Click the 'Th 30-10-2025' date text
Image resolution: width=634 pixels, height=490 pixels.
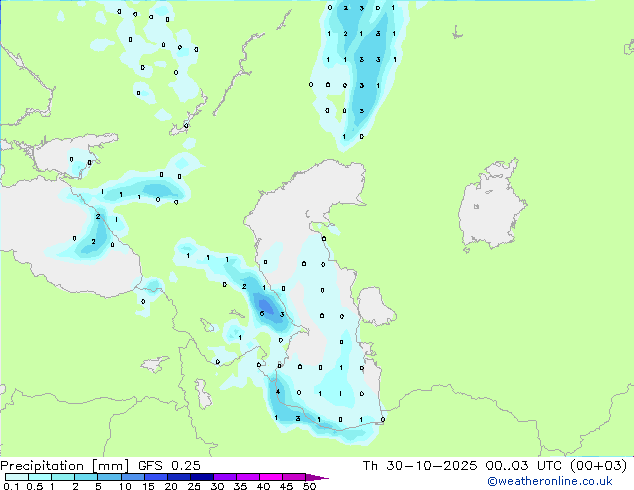point(420,466)
